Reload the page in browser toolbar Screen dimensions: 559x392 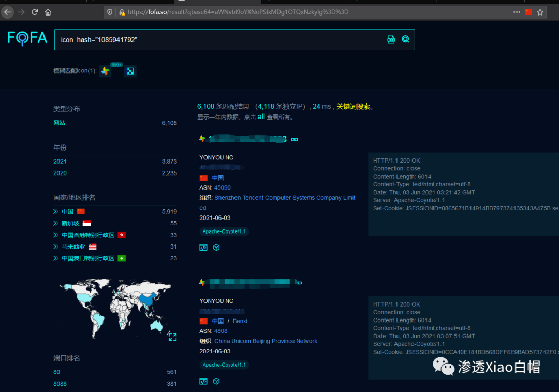[35, 12]
